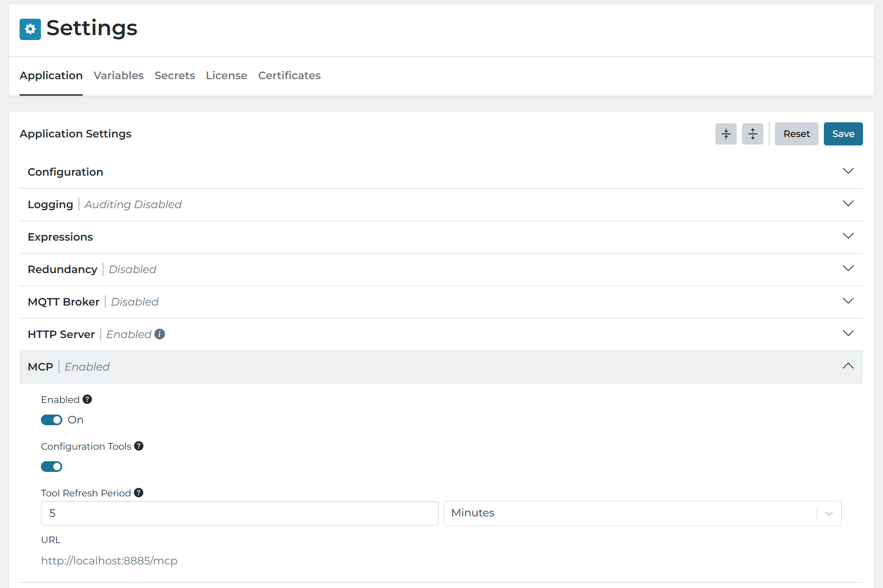Expand all sections icon button
The height and width of the screenshot is (588, 883).
coord(753,134)
